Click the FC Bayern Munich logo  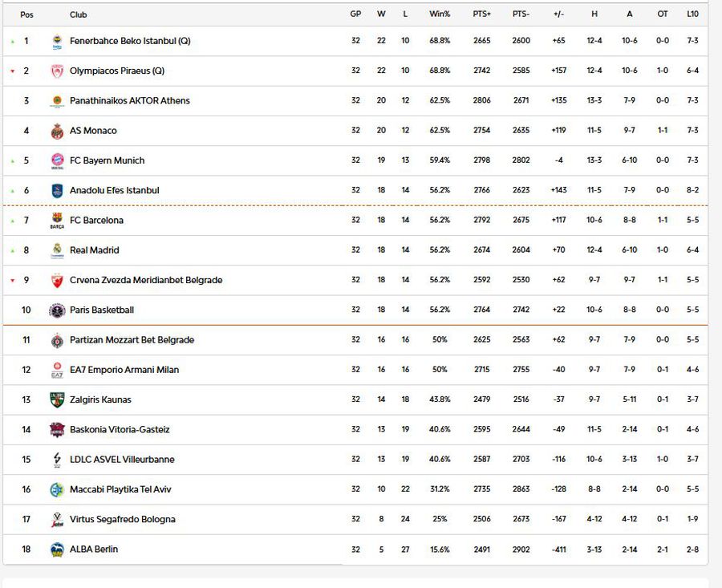57,160
